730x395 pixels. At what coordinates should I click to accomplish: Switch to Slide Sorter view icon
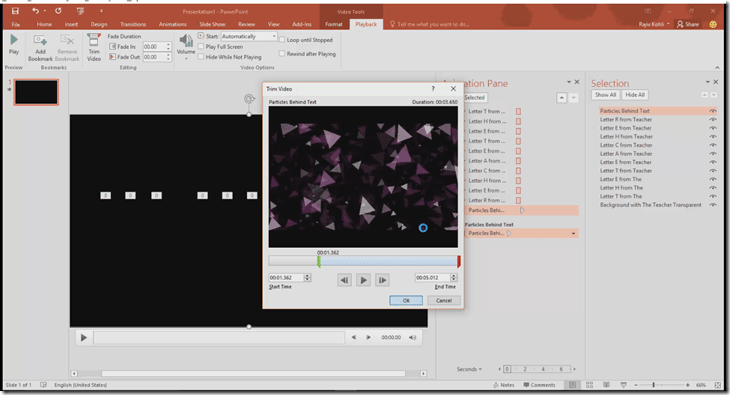pos(589,385)
